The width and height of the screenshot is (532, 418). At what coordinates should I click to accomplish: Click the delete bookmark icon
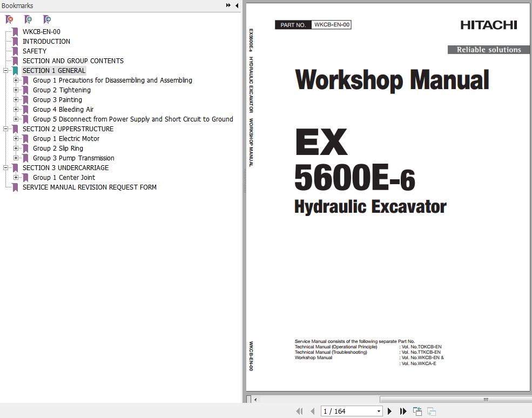pos(10,19)
